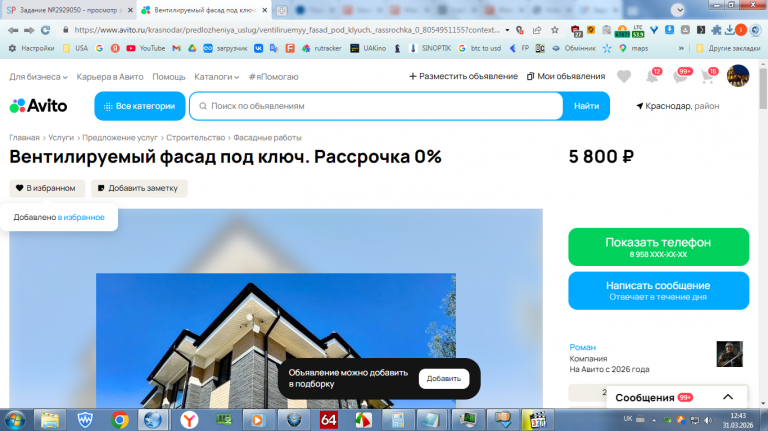Click the volume icon in system tray

(x=708, y=420)
